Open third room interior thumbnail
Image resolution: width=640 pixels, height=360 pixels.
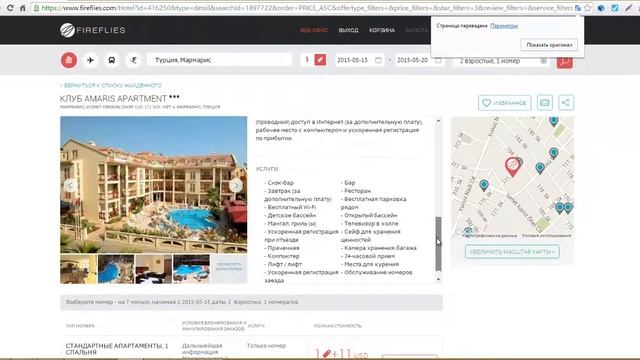pos(153,269)
